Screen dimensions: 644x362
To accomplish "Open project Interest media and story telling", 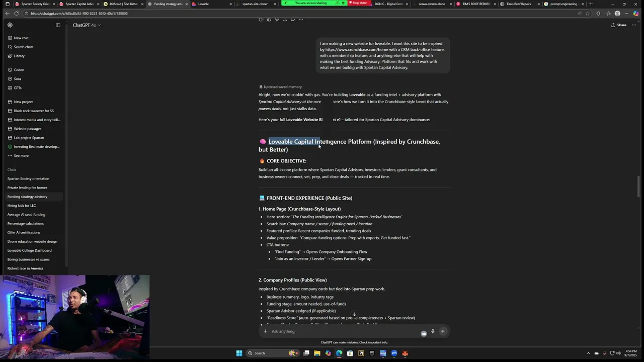I will click(x=34, y=120).
